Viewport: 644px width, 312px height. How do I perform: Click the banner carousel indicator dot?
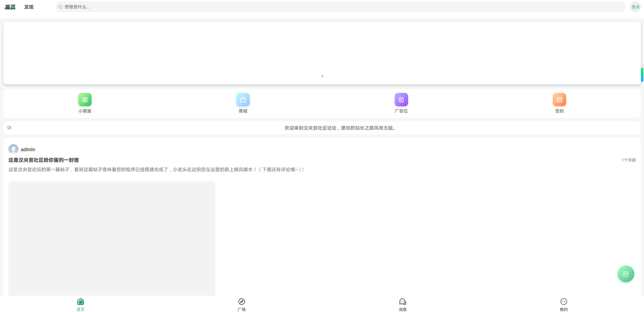coord(322,76)
